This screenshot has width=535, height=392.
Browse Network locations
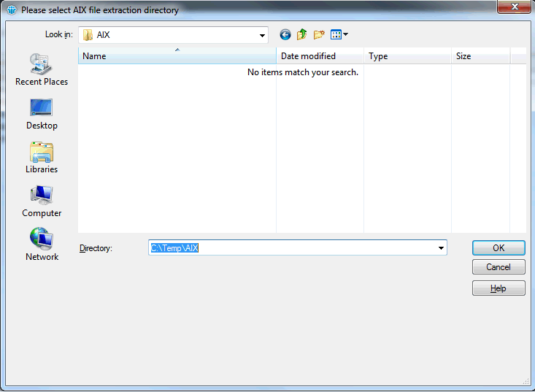click(x=42, y=245)
